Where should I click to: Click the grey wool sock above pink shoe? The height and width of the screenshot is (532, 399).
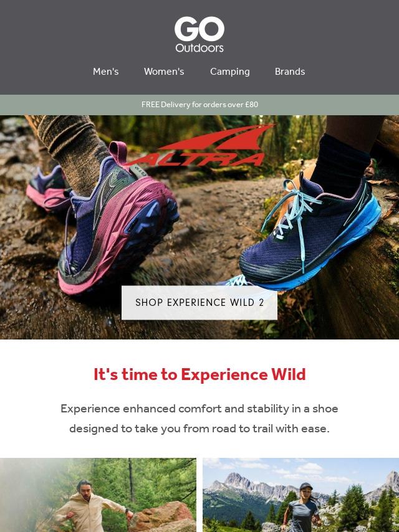coord(73,150)
